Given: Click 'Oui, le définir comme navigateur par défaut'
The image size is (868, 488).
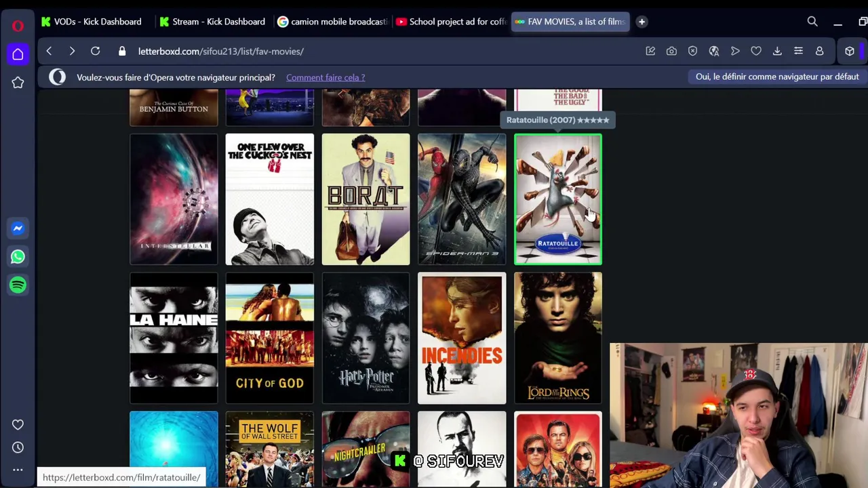Looking at the screenshot, I should pyautogui.click(x=777, y=77).
